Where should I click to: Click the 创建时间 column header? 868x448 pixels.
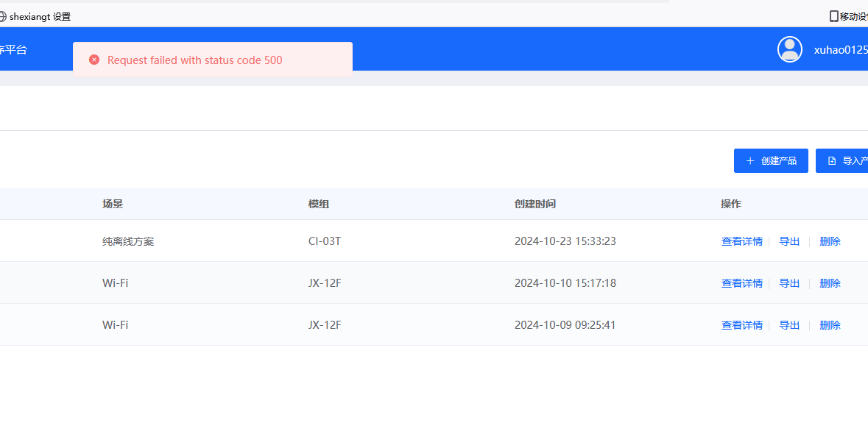pyautogui.click(x=535, y=204)
